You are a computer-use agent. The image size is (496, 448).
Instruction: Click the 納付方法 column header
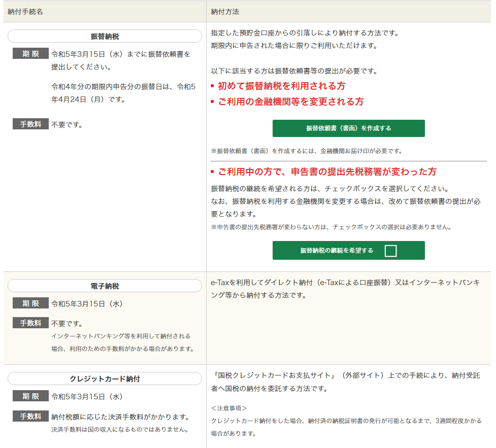[x=225, y=11]
